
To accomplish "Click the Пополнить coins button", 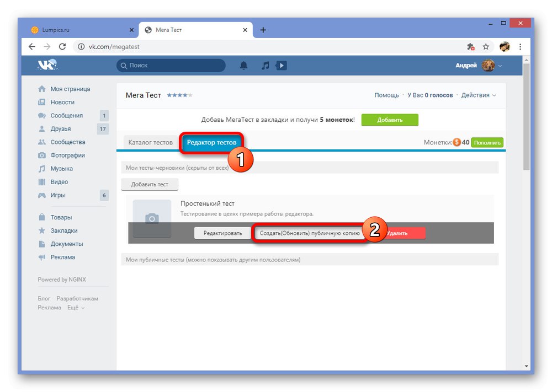I will point(487,142).
